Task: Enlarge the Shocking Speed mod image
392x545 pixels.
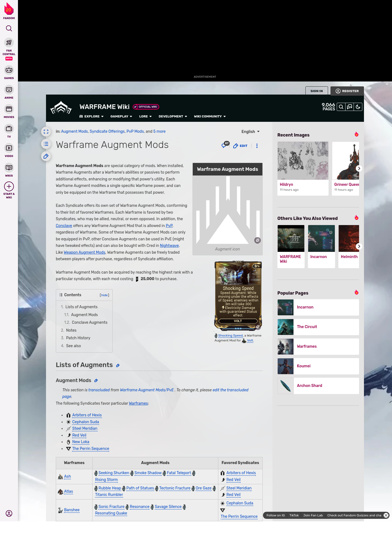Action: 258,327
